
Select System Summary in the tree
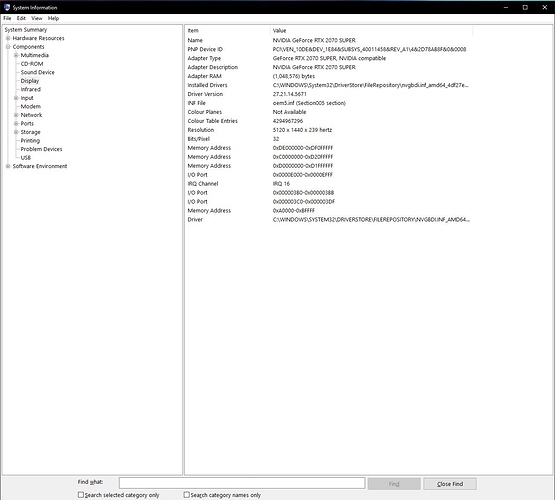[26, 30]
